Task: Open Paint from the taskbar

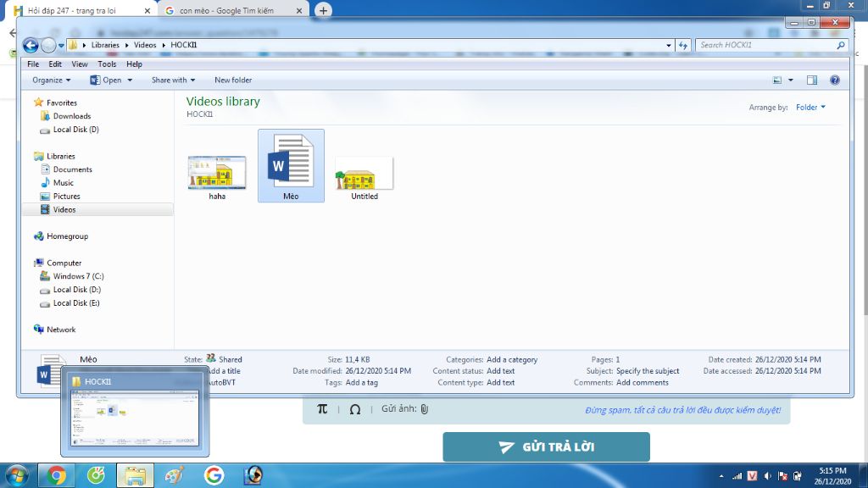Action: 175,475
